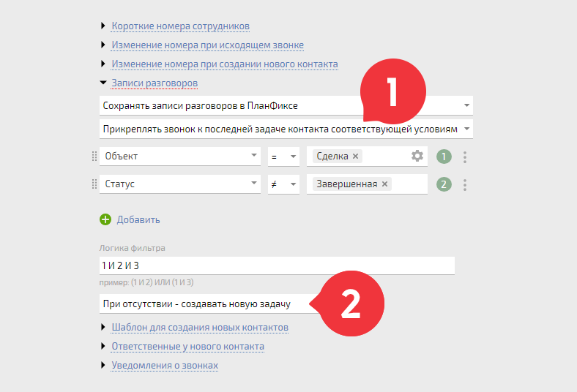This screenshot has height=392, width=577.
Task: Grab drag handle of Объект condition row
Action: pos(94,156)
